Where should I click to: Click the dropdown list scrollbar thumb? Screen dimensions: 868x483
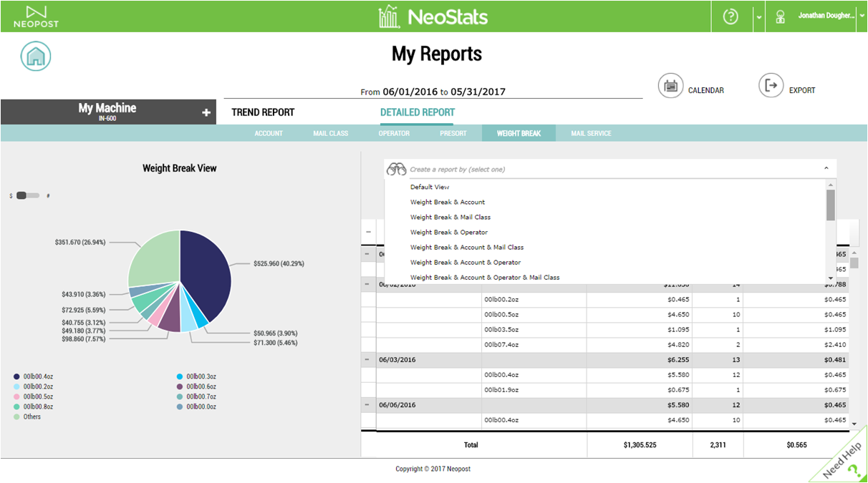click(831, 205)
